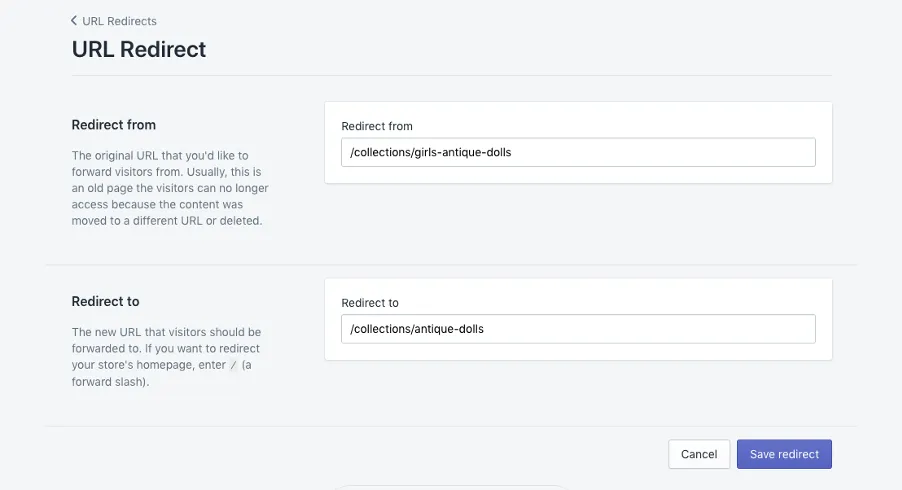Go back to URL Redirects list
Image resolution: width=902 pixels, height=490 pixels.
coord(119,21)
